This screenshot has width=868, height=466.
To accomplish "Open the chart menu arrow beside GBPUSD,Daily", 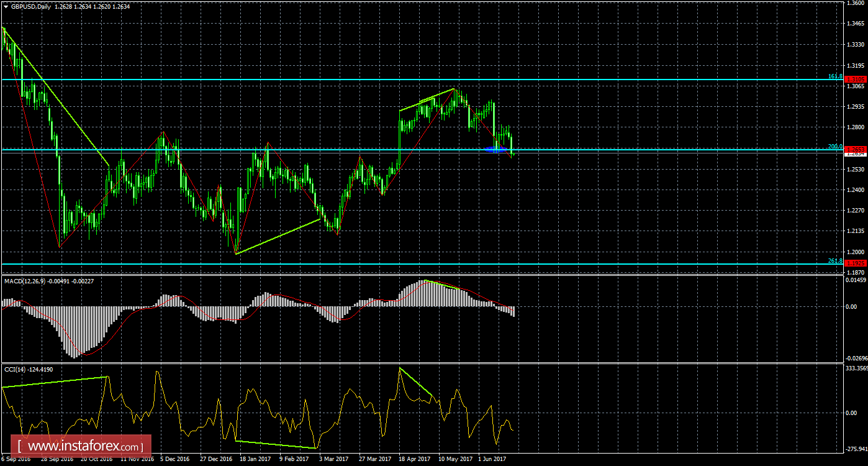I will point(6,6).
